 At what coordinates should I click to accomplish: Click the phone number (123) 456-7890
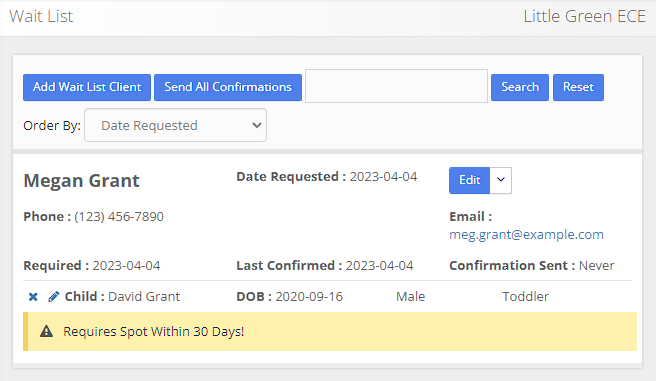(x=119, y=217)
